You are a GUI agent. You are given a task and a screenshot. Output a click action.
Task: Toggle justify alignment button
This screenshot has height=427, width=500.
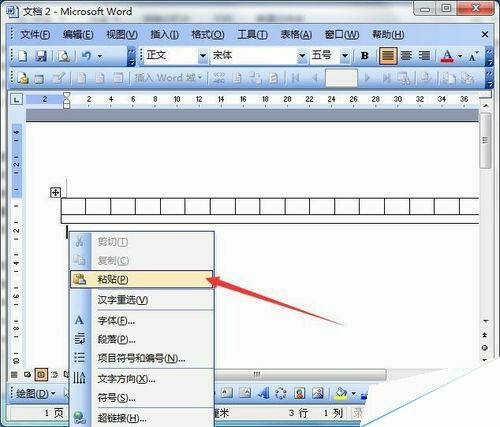pos(388,56)
